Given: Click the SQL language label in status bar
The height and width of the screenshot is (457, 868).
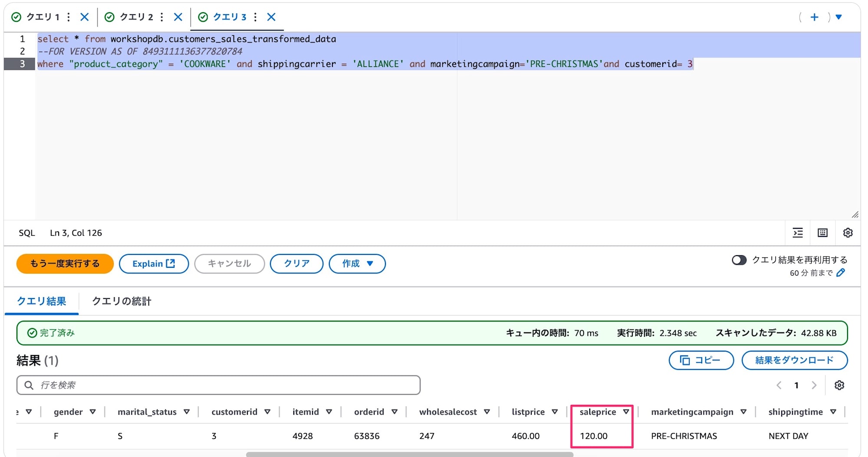Looking at the screenshot, I should coord(26,233).
